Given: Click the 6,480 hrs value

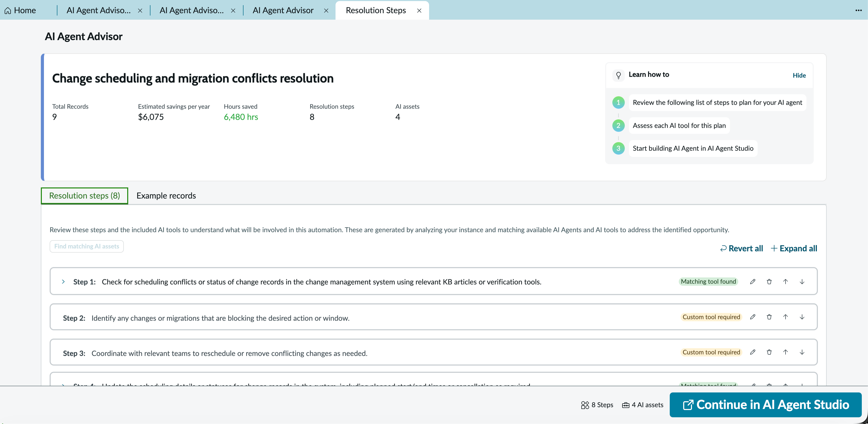Looking at the screenshot, I should click(x=241, y=117).
